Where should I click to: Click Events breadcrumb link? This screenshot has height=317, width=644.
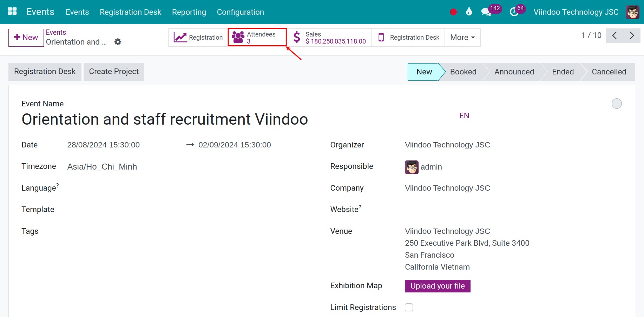coord(56,32)
